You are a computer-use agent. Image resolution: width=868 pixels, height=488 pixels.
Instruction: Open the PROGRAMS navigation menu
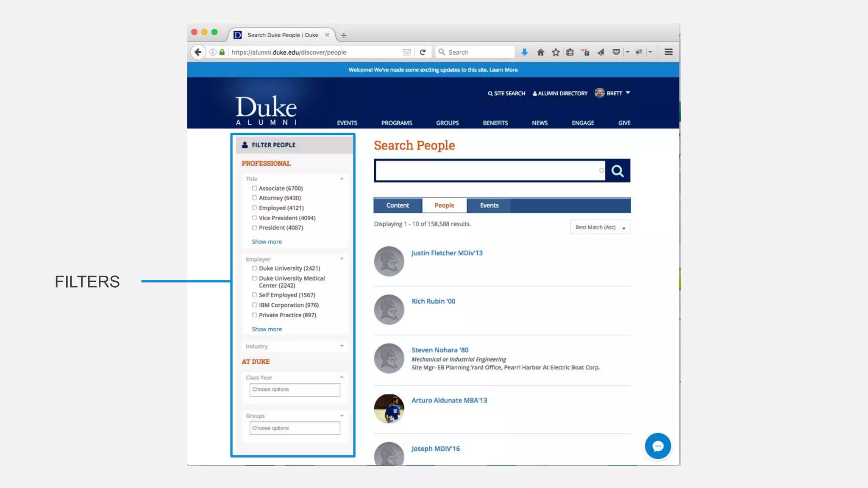(396, 123)
